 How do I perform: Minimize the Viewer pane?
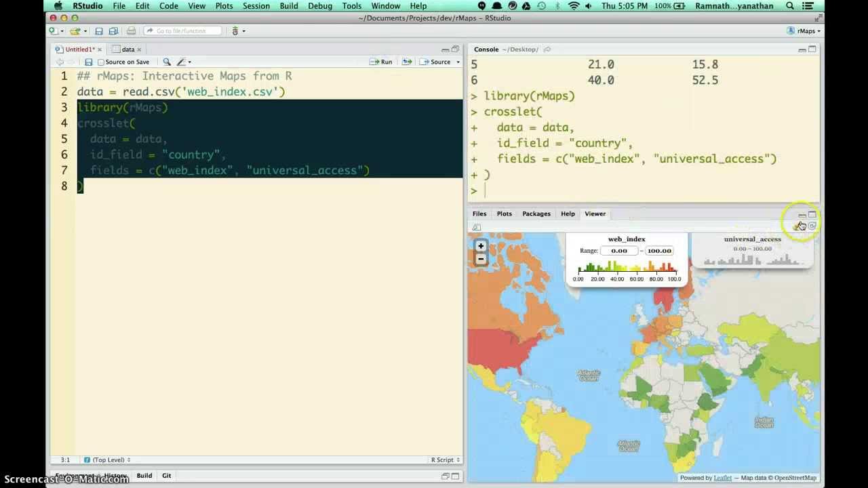[802, 215]
